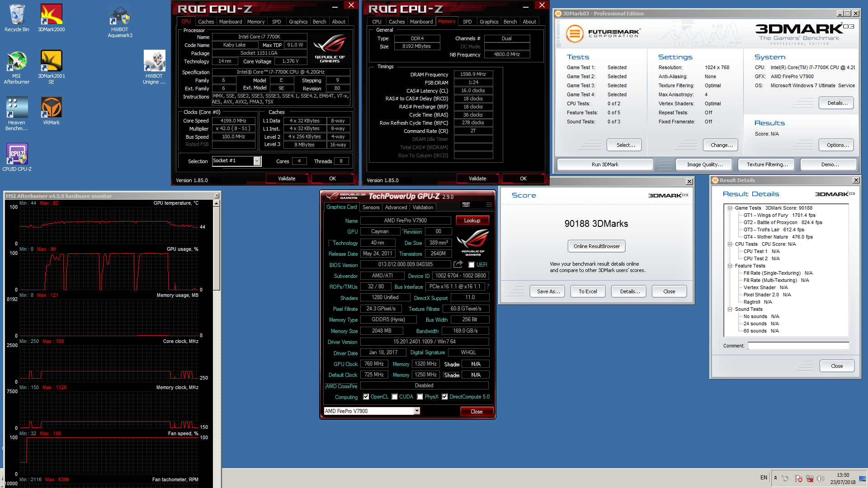Click the network disconnected tray icon
The image size is (868, 488).
(809, 479)
